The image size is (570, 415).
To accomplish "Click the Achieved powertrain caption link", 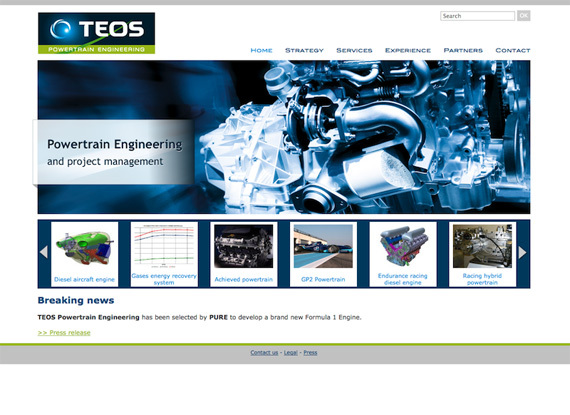I will coord(244,279).
